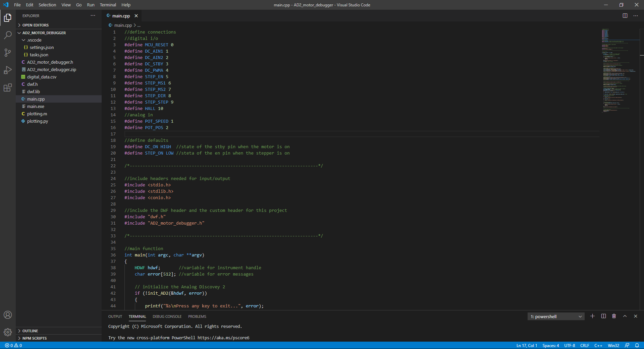The height and width of the screenshot is (349, 644).
Task: Open the Selection menu
Action: point(47,5)
